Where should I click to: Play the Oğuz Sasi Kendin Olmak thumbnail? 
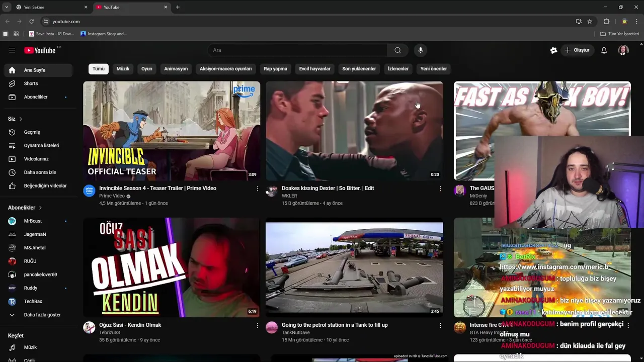(172, 267)
